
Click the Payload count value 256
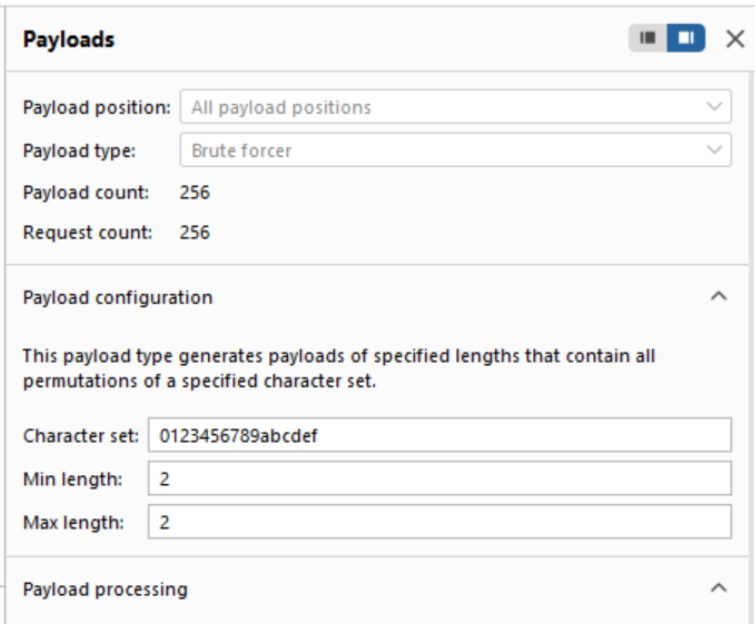(195, 192)
